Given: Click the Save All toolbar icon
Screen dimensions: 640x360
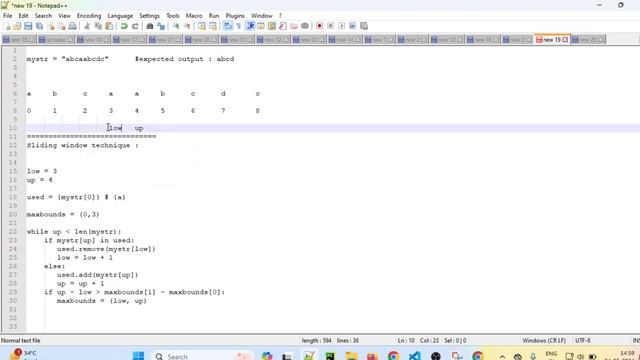Looking at the screenshot, I should 39,26.
